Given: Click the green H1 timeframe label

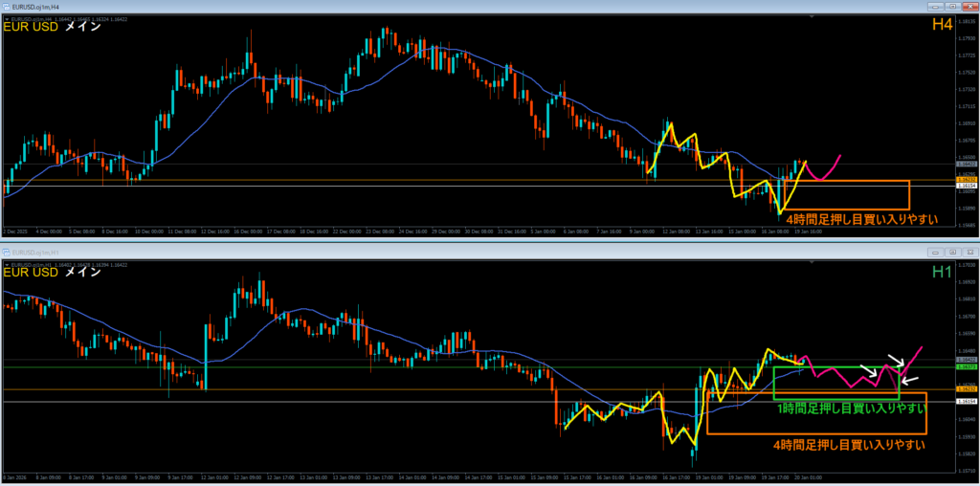Looking at the screenshot, I should coord(943,273).
